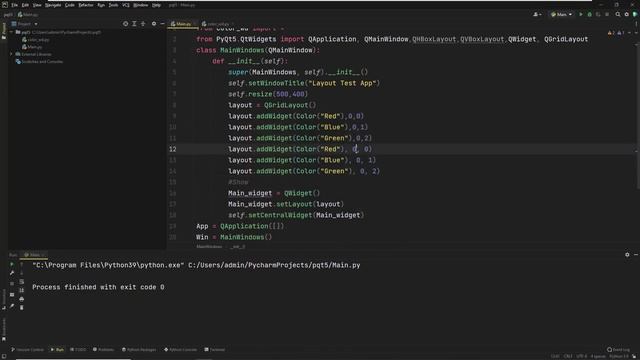Click the expand all icon in Project panel
Screen dimensions: 640x360
pos(134,24)
